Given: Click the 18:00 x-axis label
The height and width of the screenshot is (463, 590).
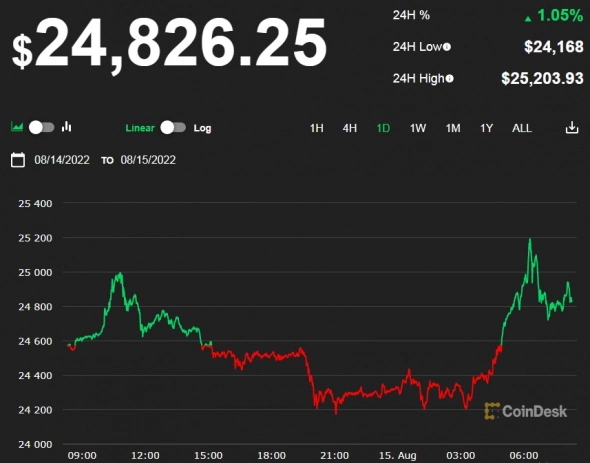Looking at the screenshot, I should click(x=272, y=456).
